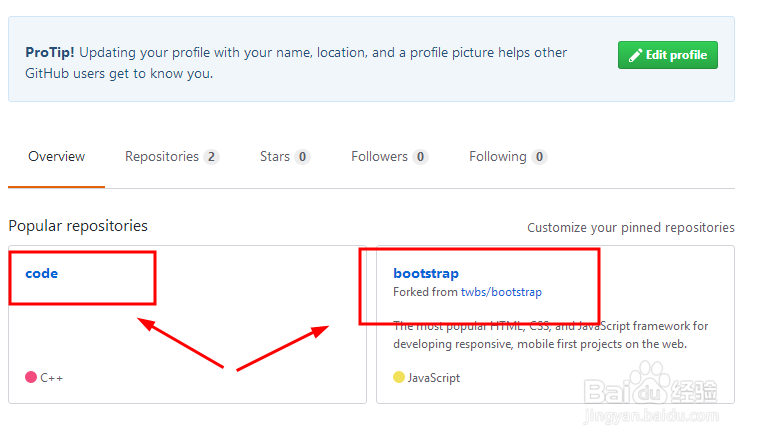The image size is (761, 442).
Task: Switch to the Overview tab
Action: (56, 157)
